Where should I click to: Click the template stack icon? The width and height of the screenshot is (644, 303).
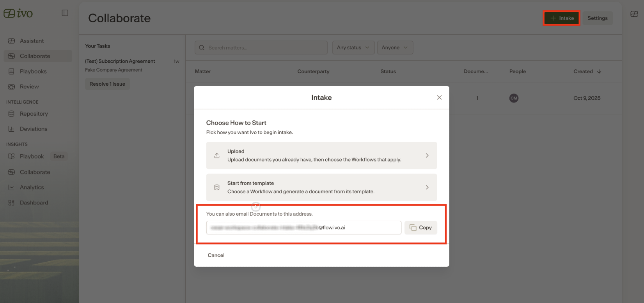tap(217, 187)
